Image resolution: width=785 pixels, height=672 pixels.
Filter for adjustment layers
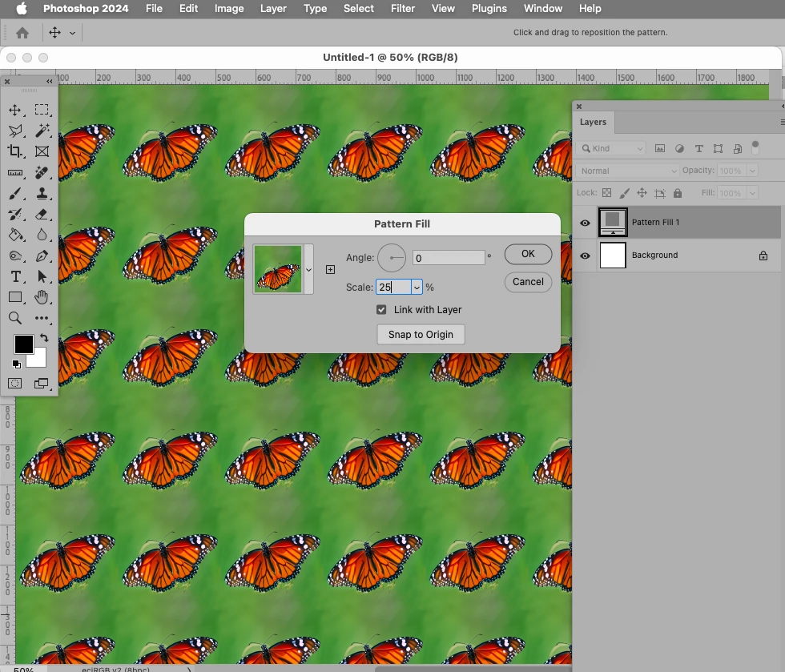(x=679, y=149)
